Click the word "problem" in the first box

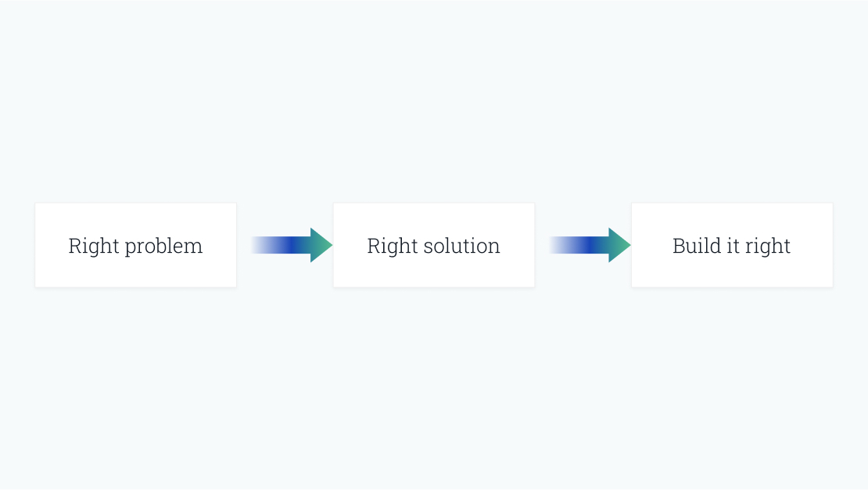(164, 247)
